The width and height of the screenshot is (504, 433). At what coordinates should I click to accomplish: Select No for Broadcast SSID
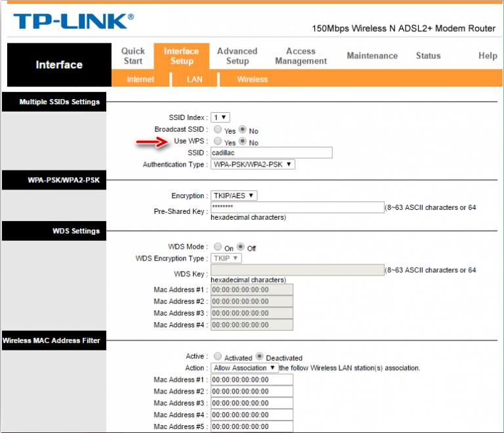[243, 129]
